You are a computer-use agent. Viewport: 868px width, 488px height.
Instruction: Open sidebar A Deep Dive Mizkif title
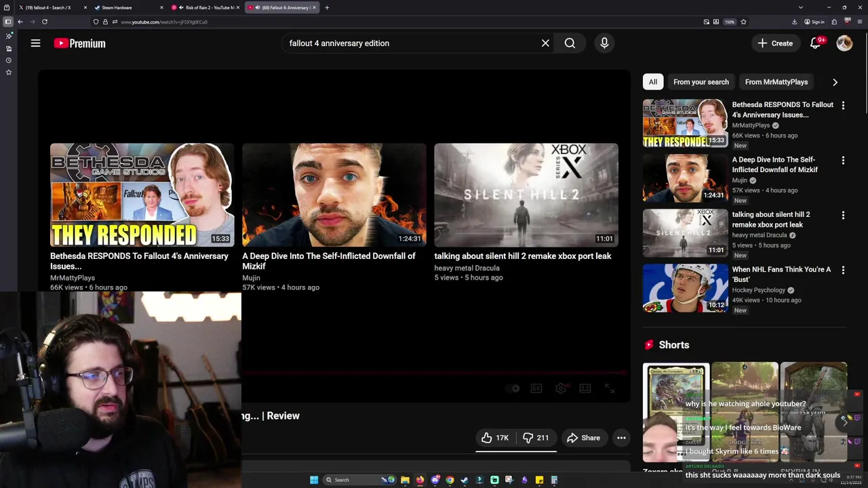point(774,165)
